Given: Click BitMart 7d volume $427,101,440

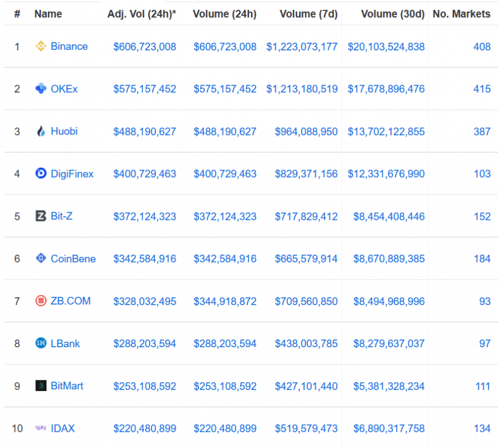Looking at the screenshot, I should [x=306, y=387].
